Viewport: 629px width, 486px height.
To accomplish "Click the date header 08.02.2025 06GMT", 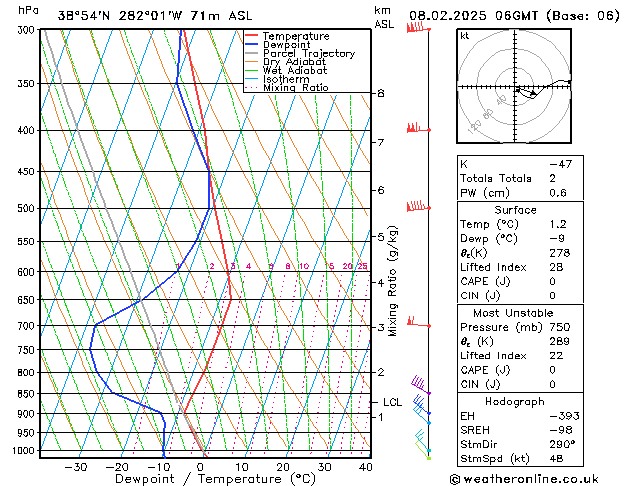I will (473, 16).
